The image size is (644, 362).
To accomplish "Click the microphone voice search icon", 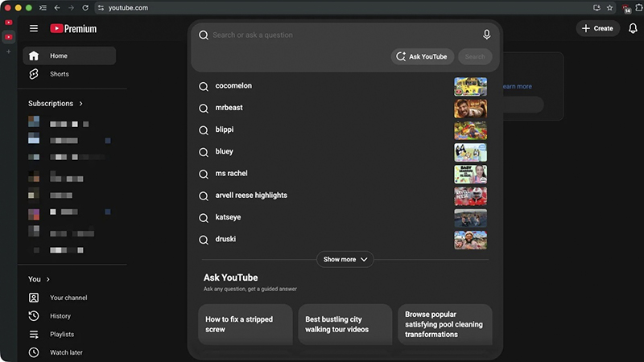I will (x=486, y=35).
